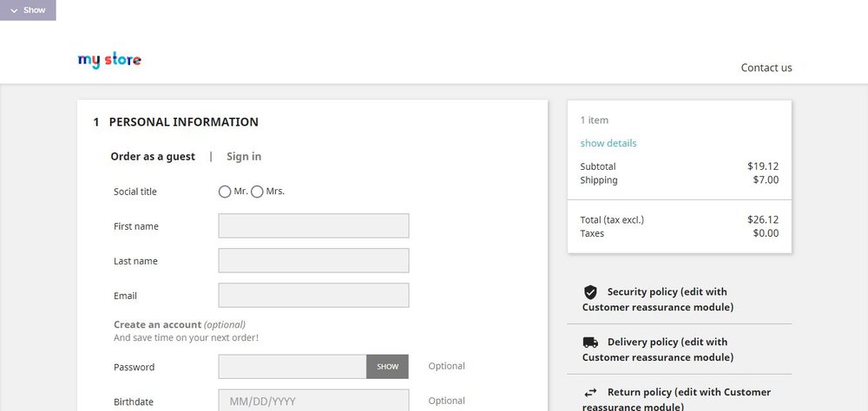Click the Delivery policy reassurance text
The width and height of the screenshot is (868, 411).
tap(658, 349)
